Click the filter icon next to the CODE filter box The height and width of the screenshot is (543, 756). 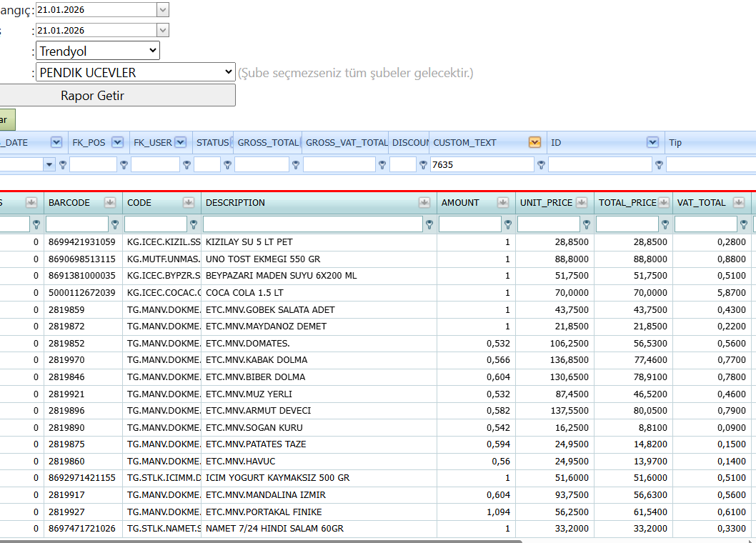click(x=194, y=224)
